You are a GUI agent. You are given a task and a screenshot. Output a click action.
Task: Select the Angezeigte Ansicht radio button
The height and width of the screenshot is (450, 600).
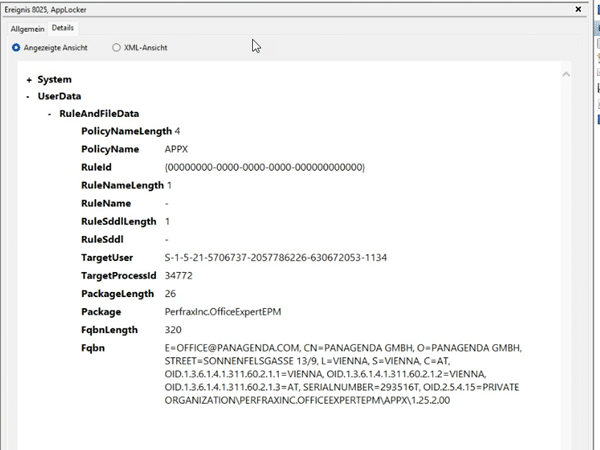[16, 47]
